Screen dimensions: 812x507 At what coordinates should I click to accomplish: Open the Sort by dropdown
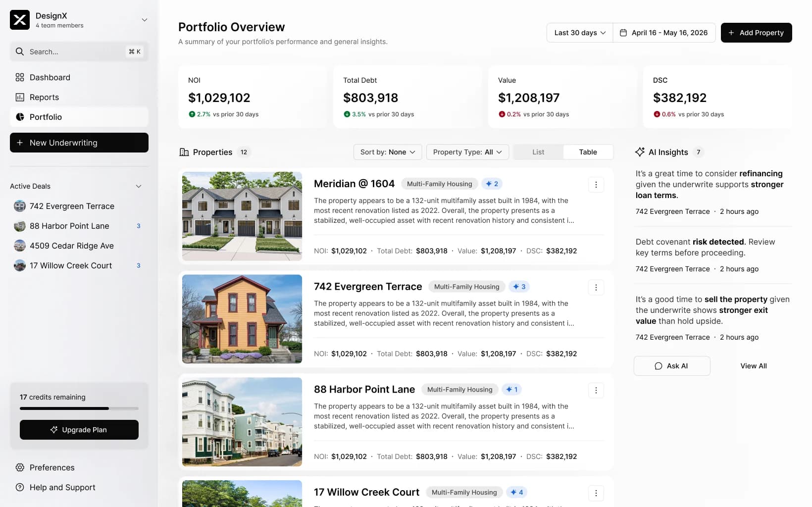click(x=388, y=152)
